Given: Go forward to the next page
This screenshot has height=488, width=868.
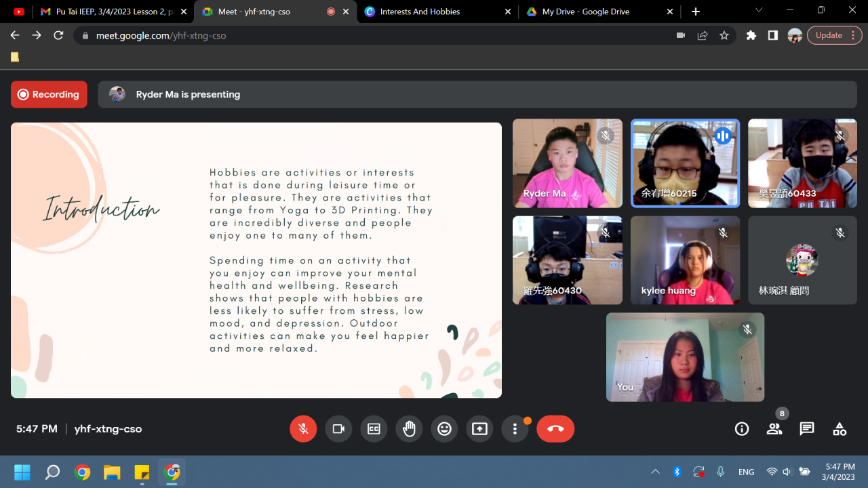Looking at the screenshot, I should 37,35.
